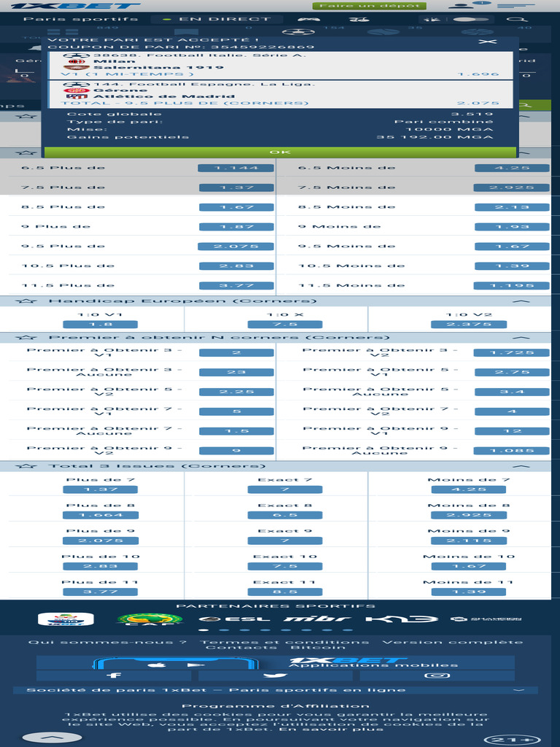
Task: Toggle the switch in the top navigation bar
Action: 470,20
